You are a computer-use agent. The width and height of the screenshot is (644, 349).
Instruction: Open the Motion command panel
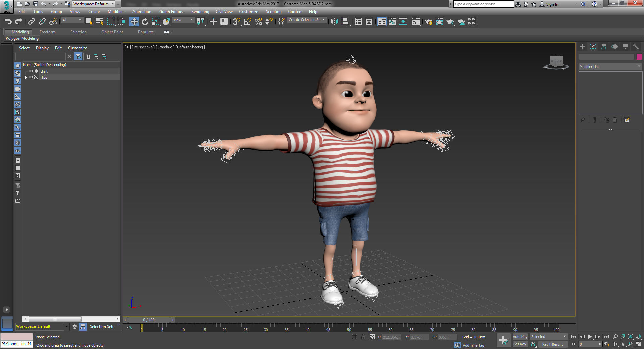click(x=614, y=47)
